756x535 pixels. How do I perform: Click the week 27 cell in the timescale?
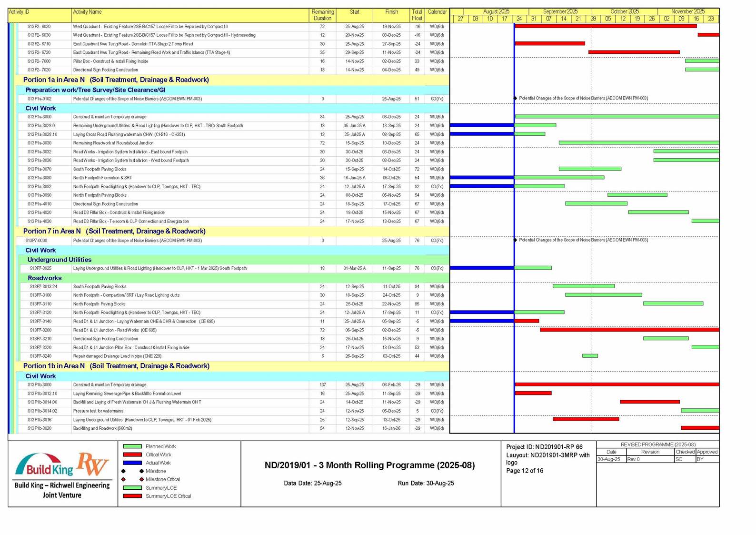pyautogui.click(x=460, y=19)
